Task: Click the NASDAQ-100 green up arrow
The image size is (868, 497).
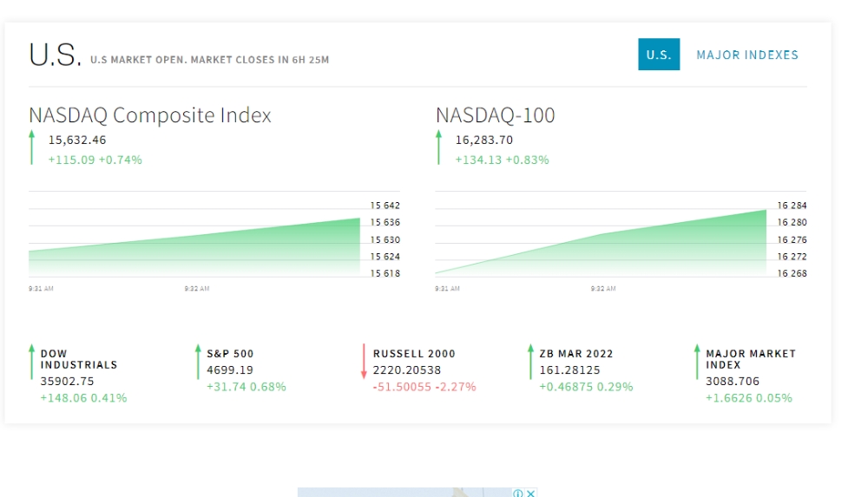Action: (439, 147)
